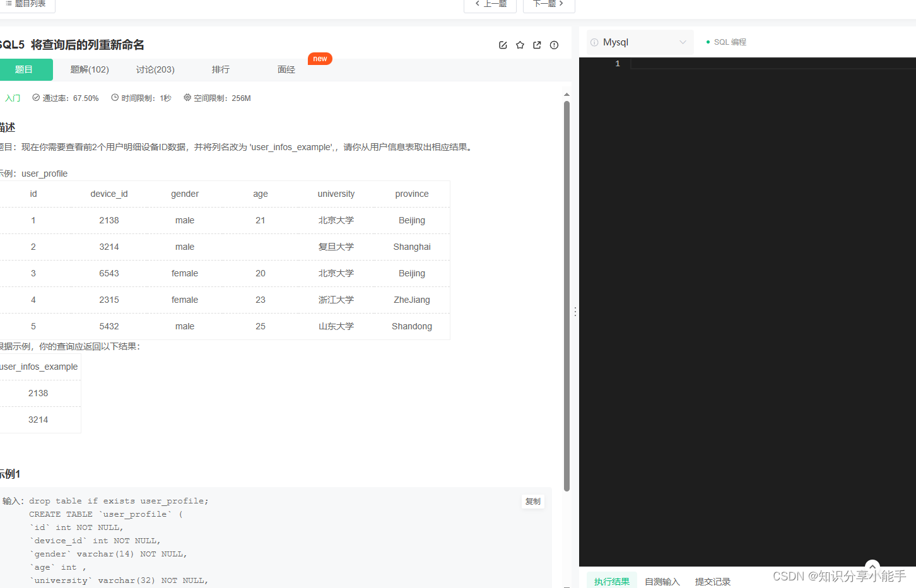The image size is (916, 588).
Task: Select the 执行结果 tab
Action: [612, 581]
